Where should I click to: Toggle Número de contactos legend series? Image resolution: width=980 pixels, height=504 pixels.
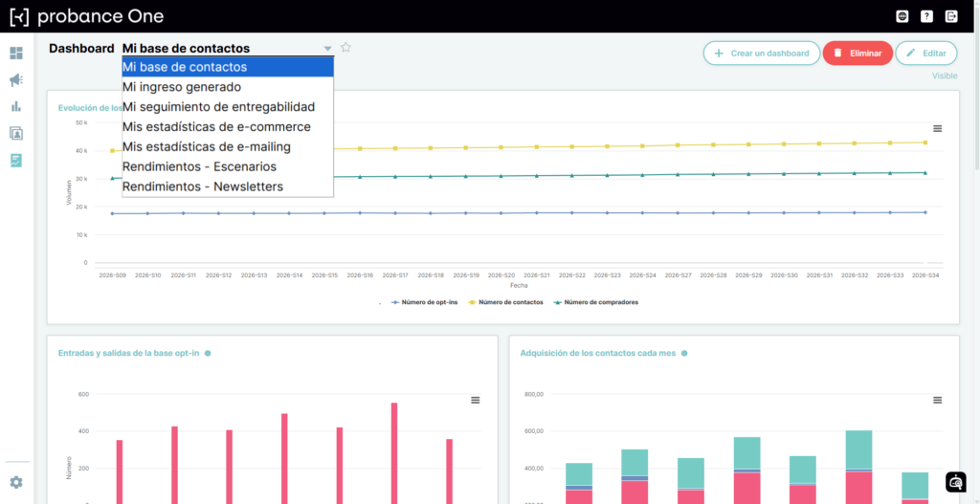pos(505,302)
